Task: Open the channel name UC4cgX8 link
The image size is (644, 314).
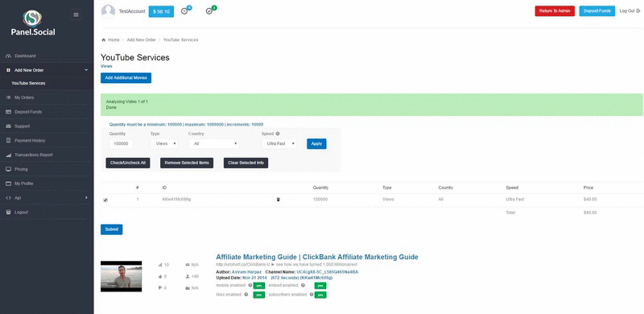Action: (x=328, y=272)
